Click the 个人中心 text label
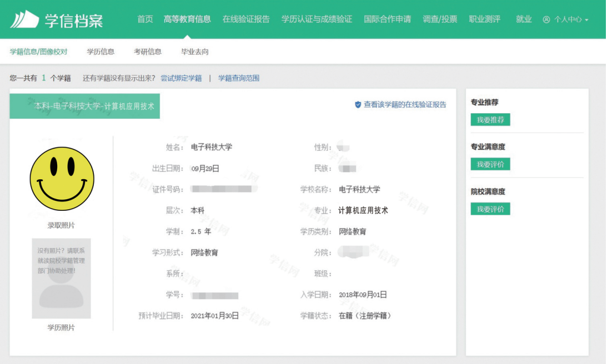 tap(568, 19)
